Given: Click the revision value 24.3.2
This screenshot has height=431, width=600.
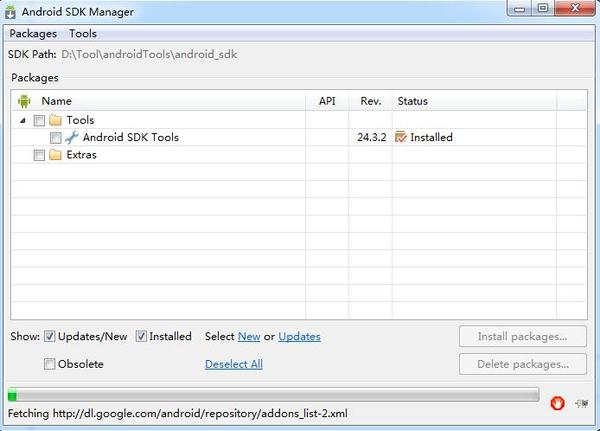Looking at the screenshot, I should tap(372, 137).
